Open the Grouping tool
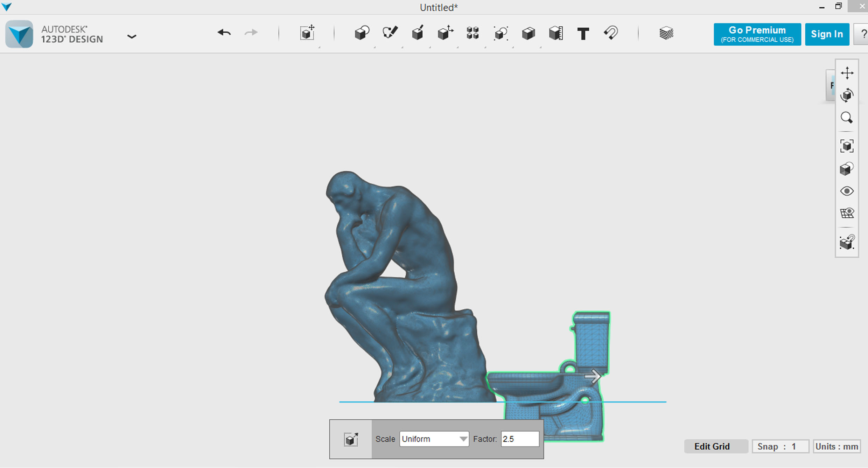The height and width of the screenshot is (468, 868). 501,33
